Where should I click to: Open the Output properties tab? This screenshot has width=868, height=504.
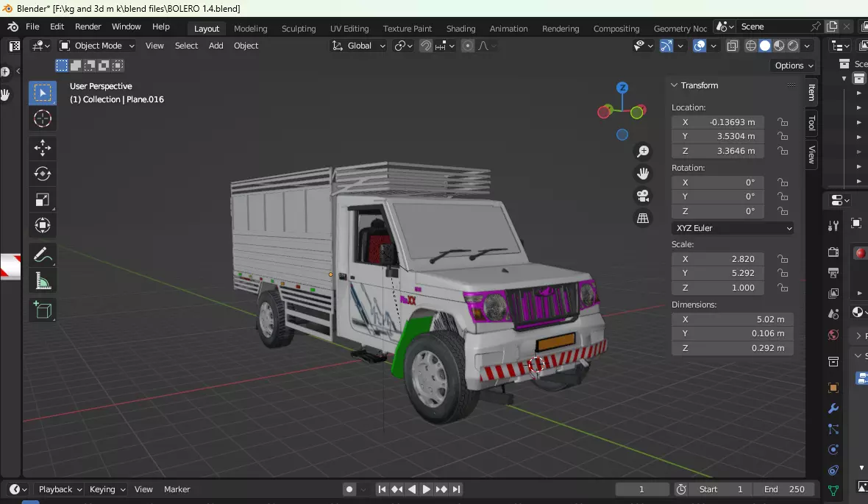(833, 272)
